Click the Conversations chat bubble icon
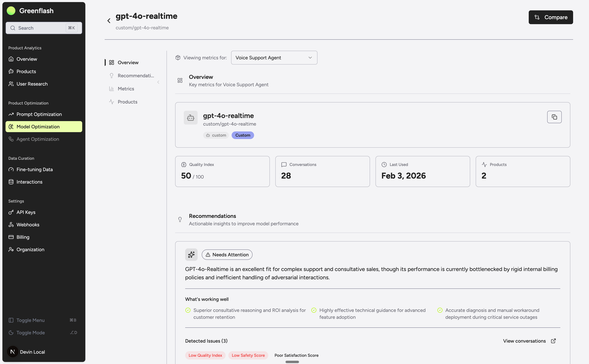The height and width of the screenshot is (364, 589). (x=284, y=164)
